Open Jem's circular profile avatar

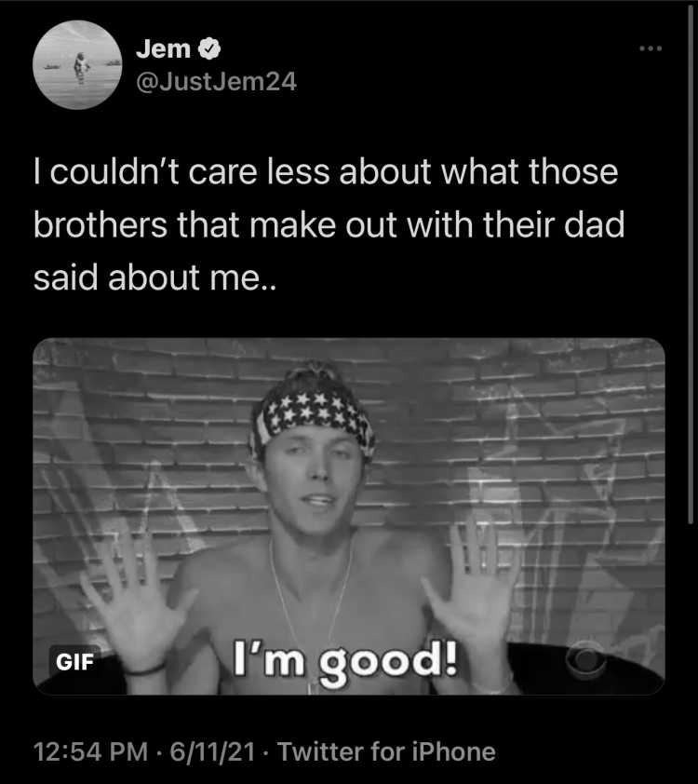coord(77,65)
